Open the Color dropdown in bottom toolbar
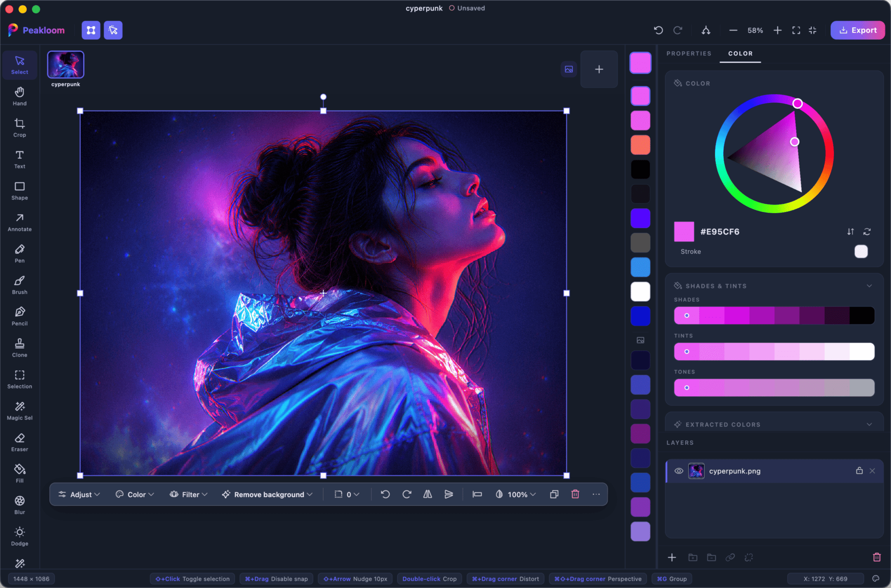This screenshot has width=891, height=588. coord(135,494)
